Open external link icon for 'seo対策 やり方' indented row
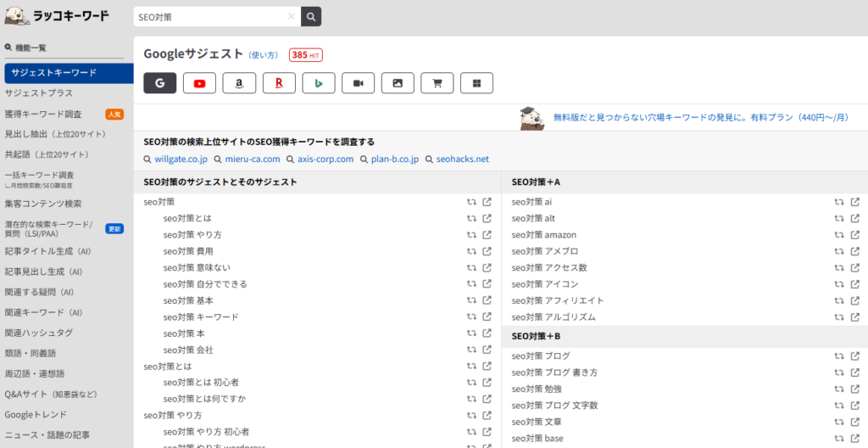Screen dimensions: 868x448 click(487, 235)
